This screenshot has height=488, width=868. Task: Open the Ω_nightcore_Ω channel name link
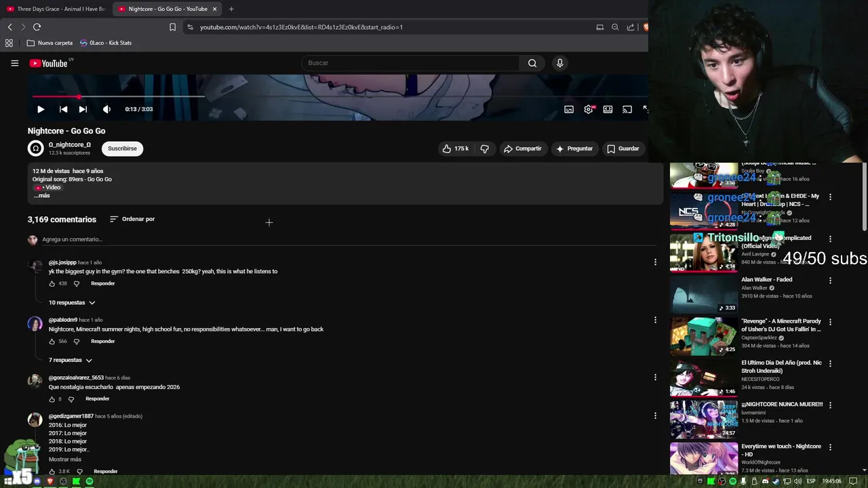tap(69, 144)
